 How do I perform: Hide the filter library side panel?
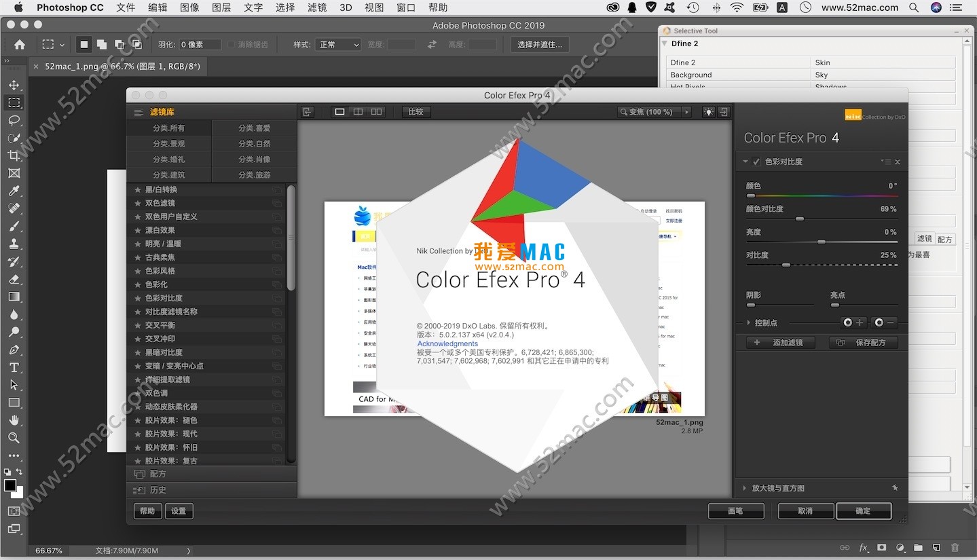[x=308, y=112]
